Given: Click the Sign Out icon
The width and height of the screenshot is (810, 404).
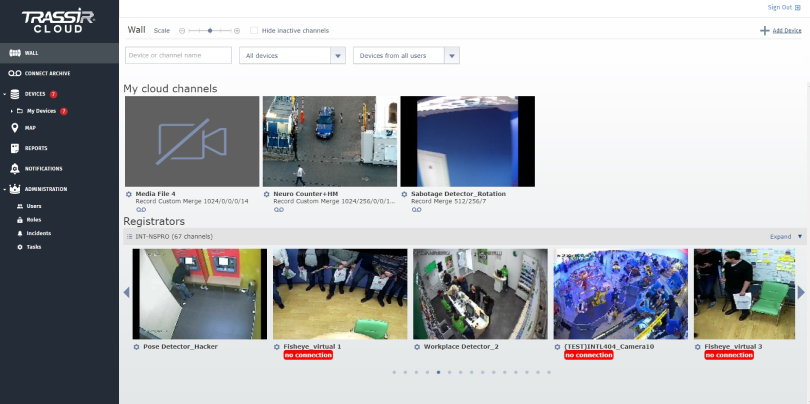Looking at the screenshot, I should 798,7.
